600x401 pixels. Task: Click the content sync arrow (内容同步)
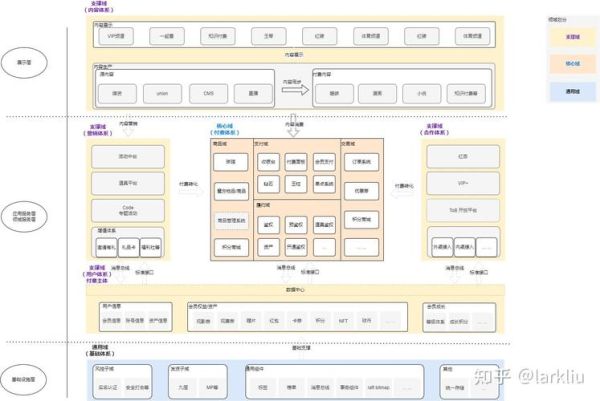click(x=293, y=89)
